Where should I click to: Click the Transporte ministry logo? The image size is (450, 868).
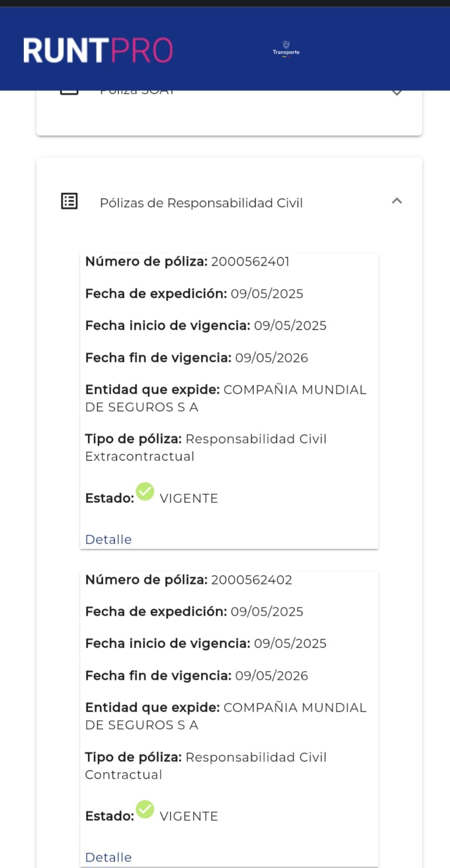tap(286, 49)
